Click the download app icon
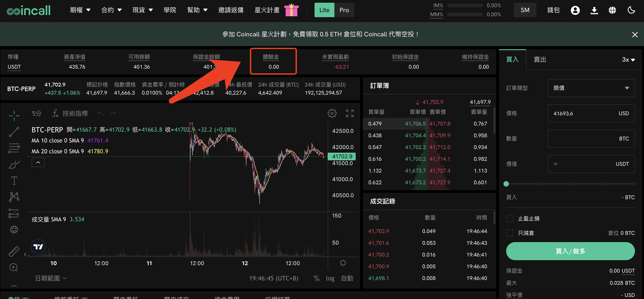 point(594,10)
